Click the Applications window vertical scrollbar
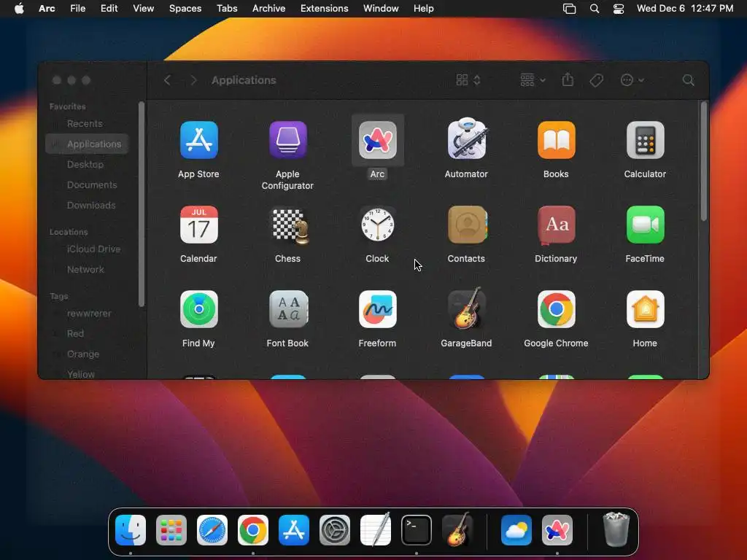This screenshot has height=560, width=747. pos(704,161)
